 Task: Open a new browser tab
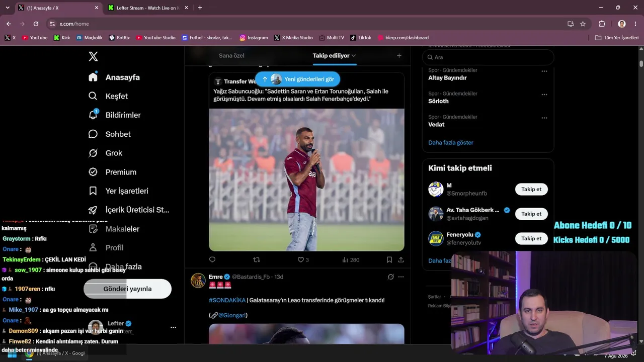tap(200, 8)
